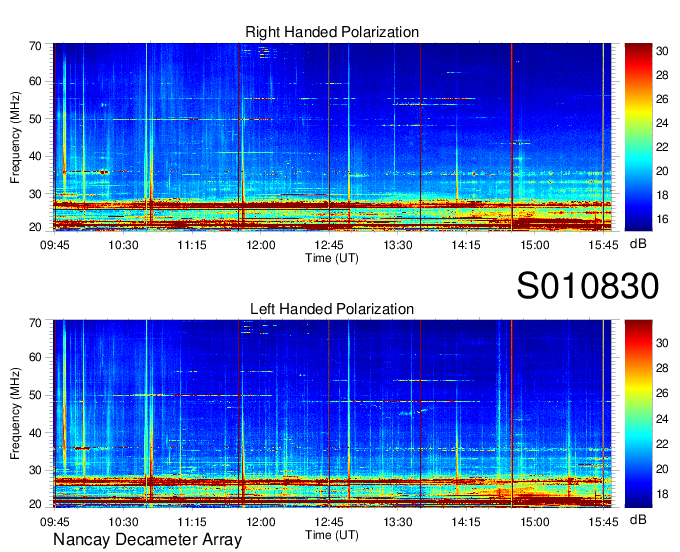Screen dimensions: 680x552
Task: Click 50 frequency tick of Left Handed plot
Action: pos(35,395)
